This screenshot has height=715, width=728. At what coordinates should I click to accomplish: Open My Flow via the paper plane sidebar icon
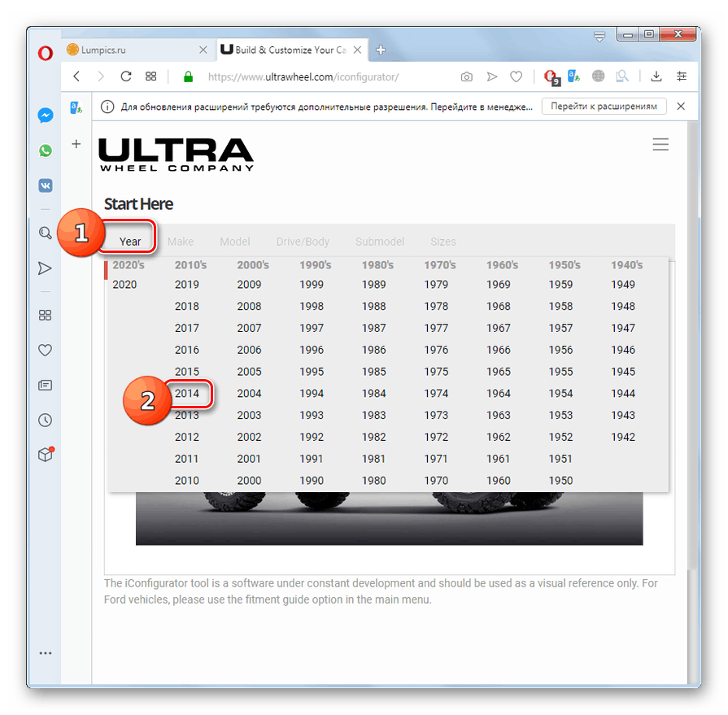tap(45, 268)
